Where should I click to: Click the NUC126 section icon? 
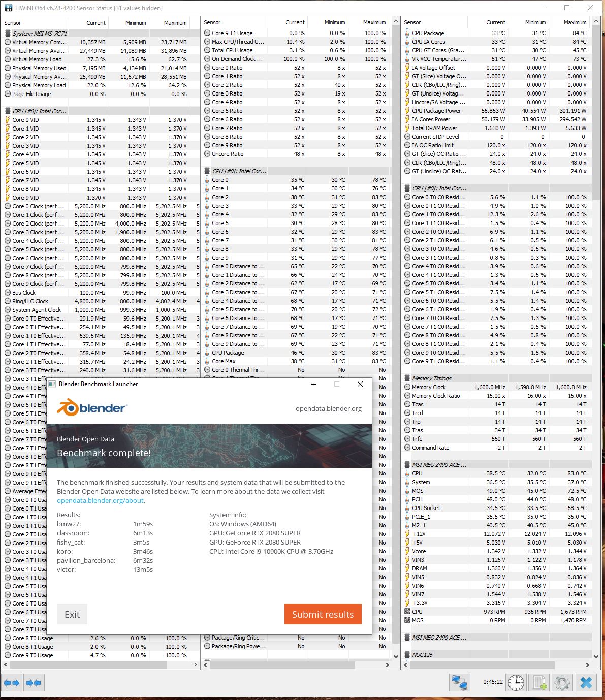click(407, 655)
